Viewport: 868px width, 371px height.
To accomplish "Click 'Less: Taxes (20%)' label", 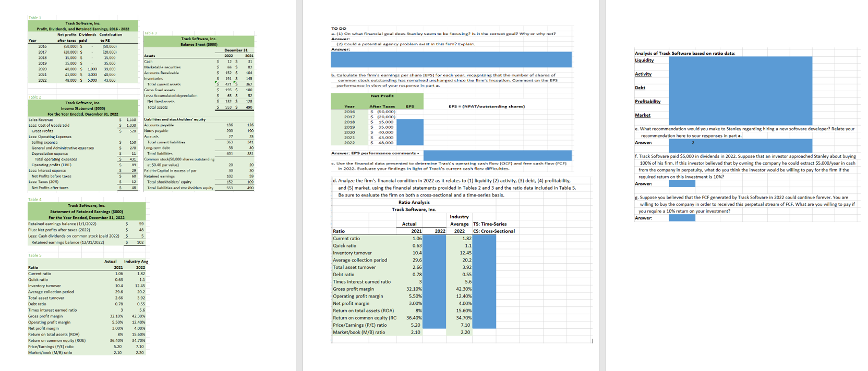I will point(43,182).
